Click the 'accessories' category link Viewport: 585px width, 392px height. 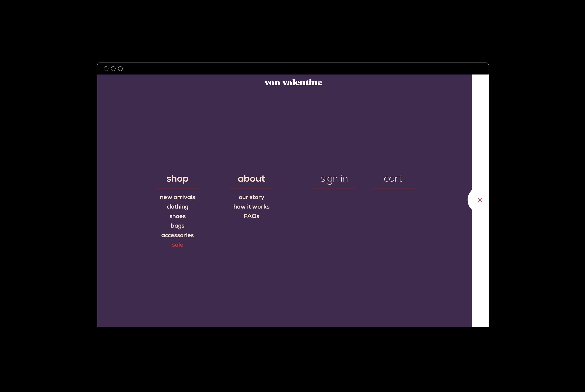pyautogui.click(x=177, y=235)
